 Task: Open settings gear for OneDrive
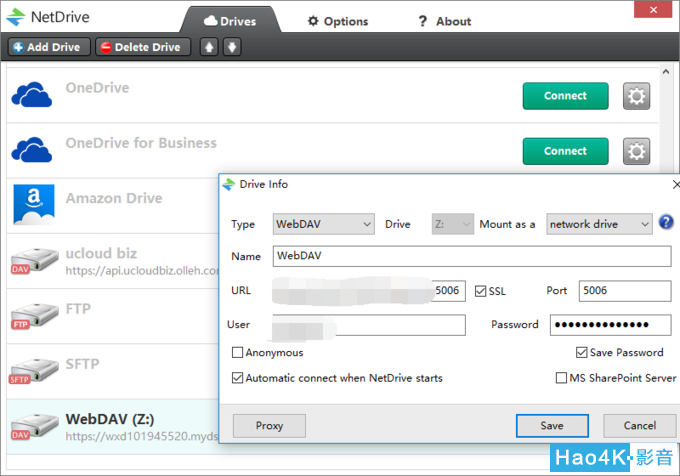(636, 96)
